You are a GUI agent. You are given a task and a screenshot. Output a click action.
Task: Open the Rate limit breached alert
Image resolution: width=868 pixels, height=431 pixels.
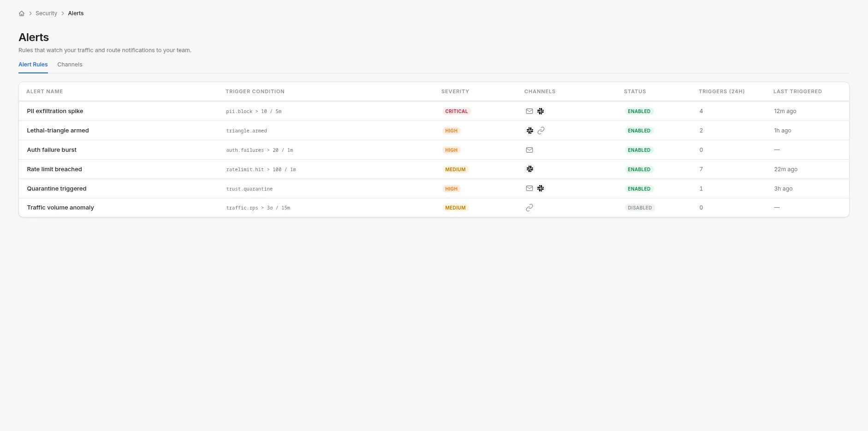(54, 169)
